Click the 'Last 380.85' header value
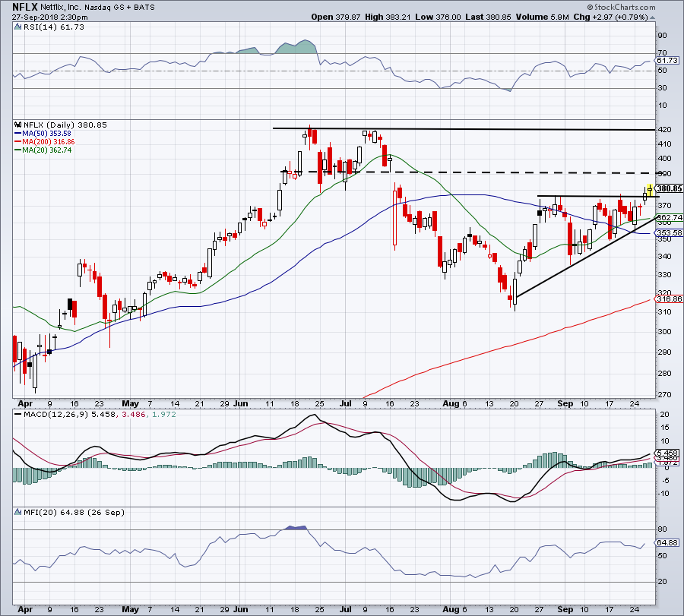 [x=488, y=17]
